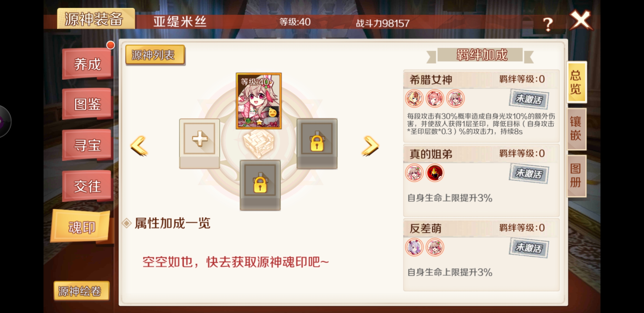Go to next 源神 with right arrow

click(371, 146)
